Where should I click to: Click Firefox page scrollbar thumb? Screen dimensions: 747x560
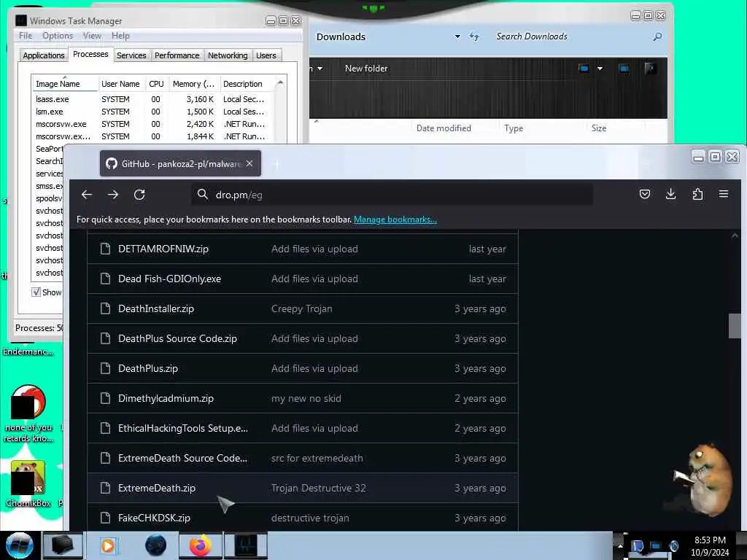[x=734, y=326]
